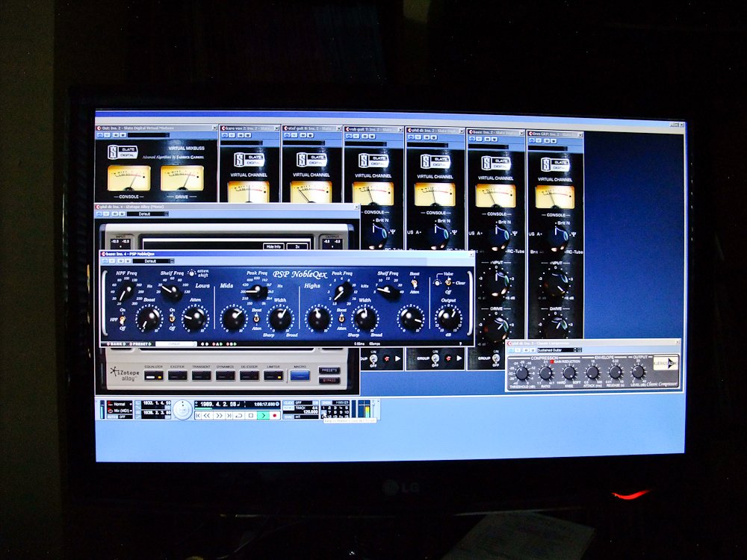Toggle Bypass in iZotope Alloy
Image resolution: width=747 pixels, height=560 pixels.
[x=329, y=381]
